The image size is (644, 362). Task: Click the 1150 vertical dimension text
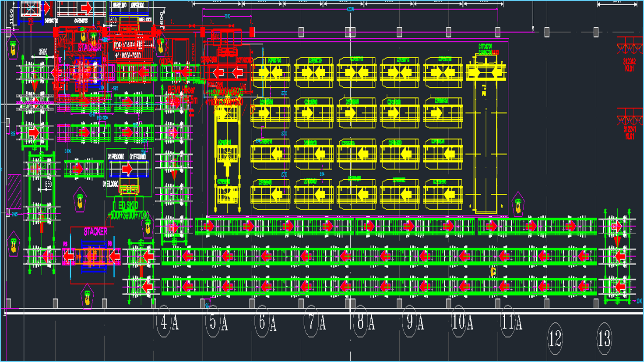(11, 17)
